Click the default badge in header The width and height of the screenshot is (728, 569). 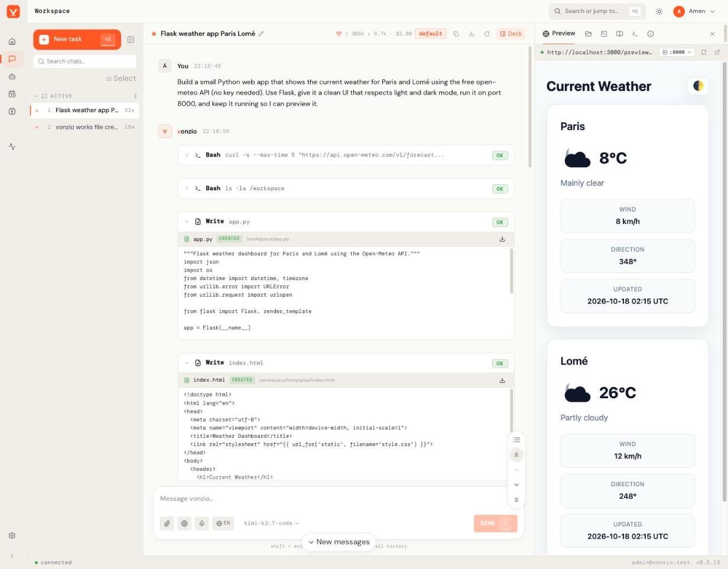click(x=430, y=34)
